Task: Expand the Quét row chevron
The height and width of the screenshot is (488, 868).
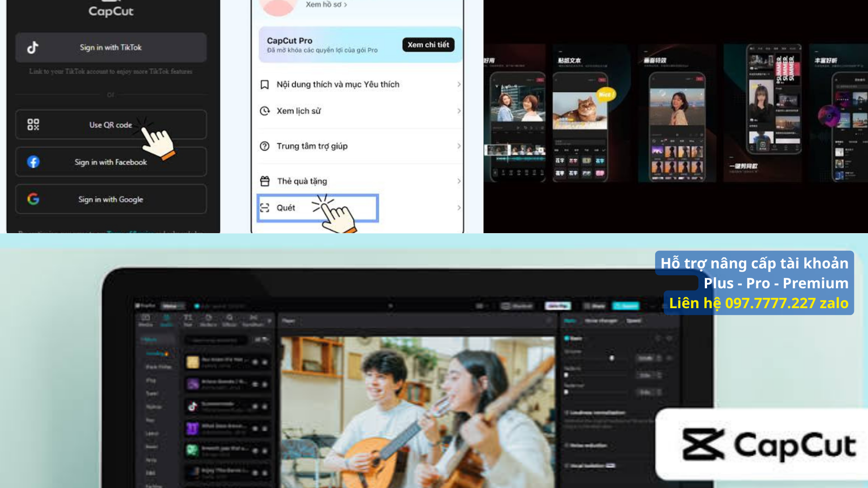Action: (459, 208)
